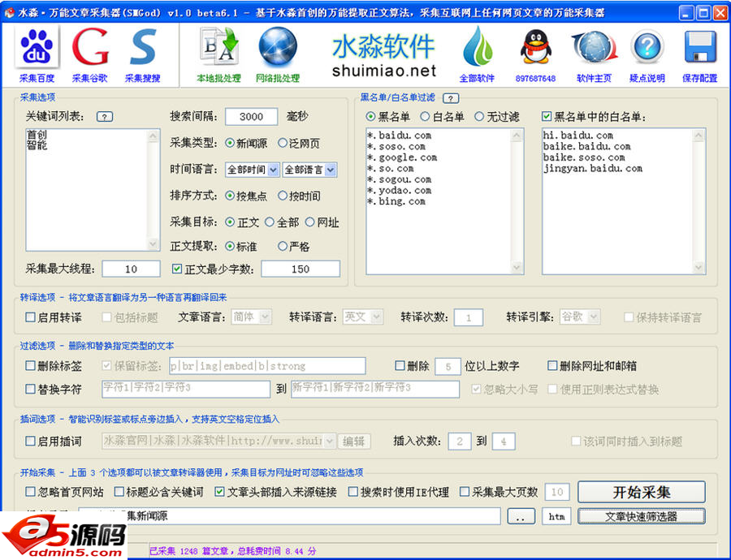Open the Baidu collection tool (采集百度)
The image size is (731, 560).
coord(37,54)
